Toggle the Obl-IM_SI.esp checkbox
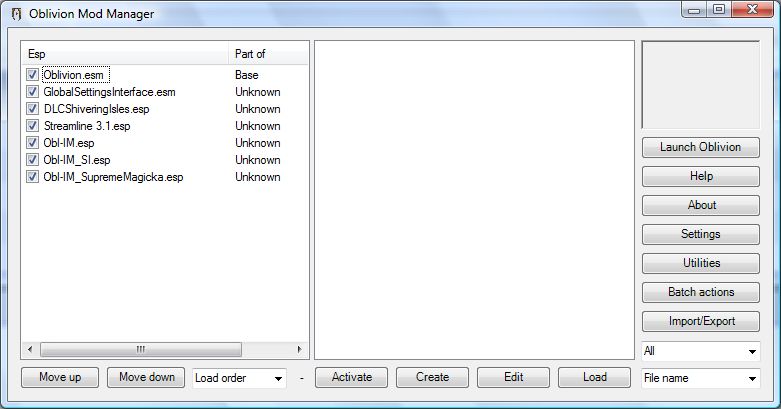The width and height of the screenshot is (781, 409). pyautogui.click(x=32, y=159)
